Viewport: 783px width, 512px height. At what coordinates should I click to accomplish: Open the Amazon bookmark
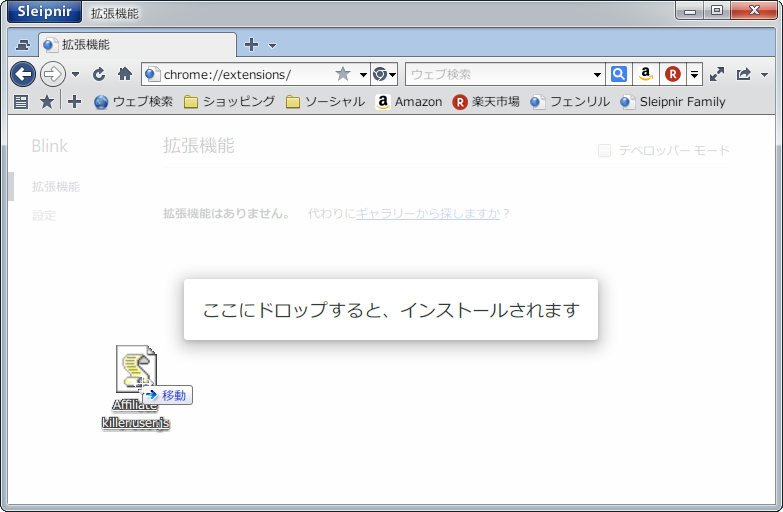point(409,102)
